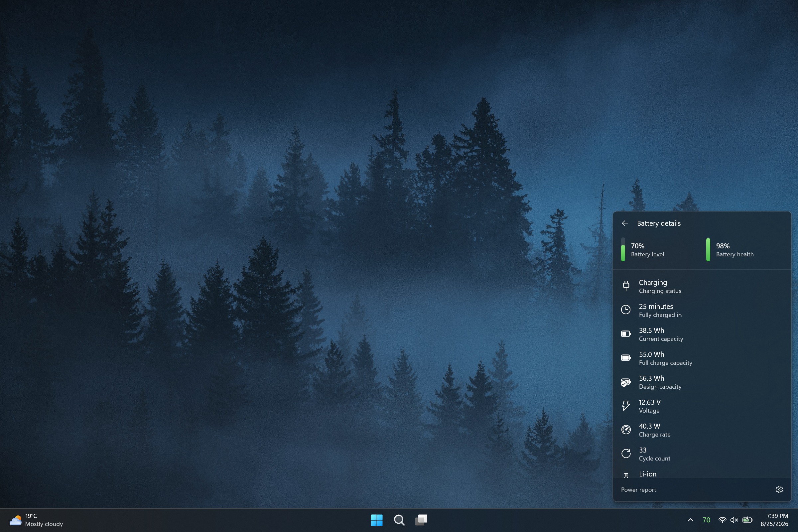The width and height of the screenshot is (798, 532).
Task: Click the back arrow in Battery details
Action: coord(625,223)
